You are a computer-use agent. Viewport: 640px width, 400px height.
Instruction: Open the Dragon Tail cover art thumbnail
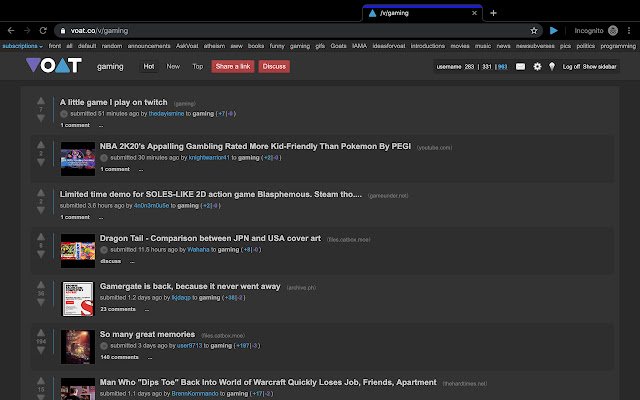click(78, 251)
